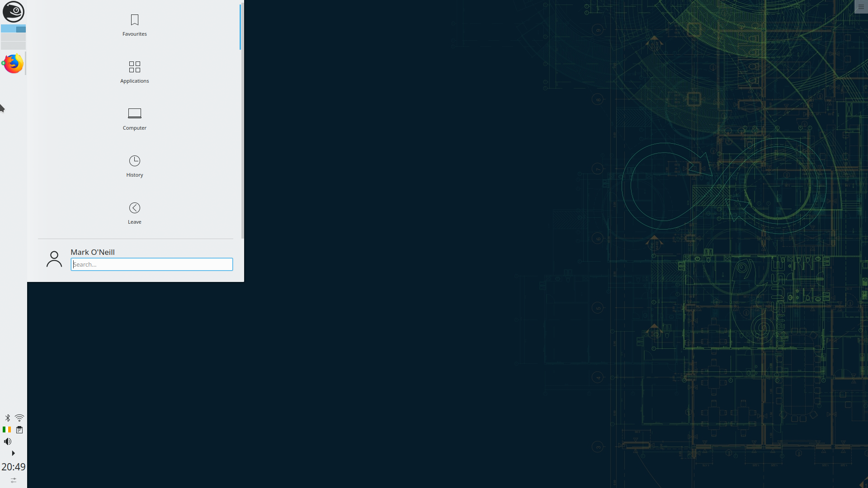This screenshot has width=868, height=488.
Task: Switch to the Favourites tab
Action: [x=135, y=25]
